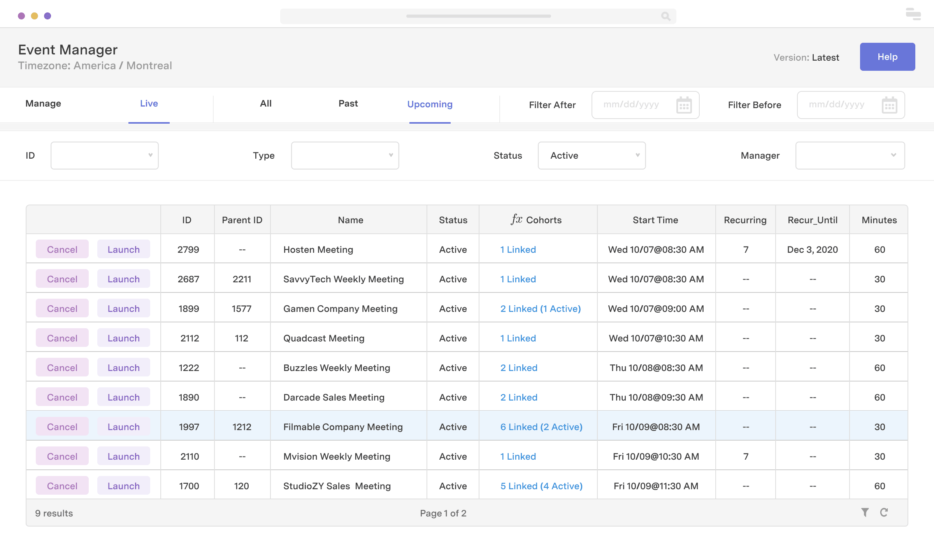Open the Type filter dropdown

pos(345,155)
